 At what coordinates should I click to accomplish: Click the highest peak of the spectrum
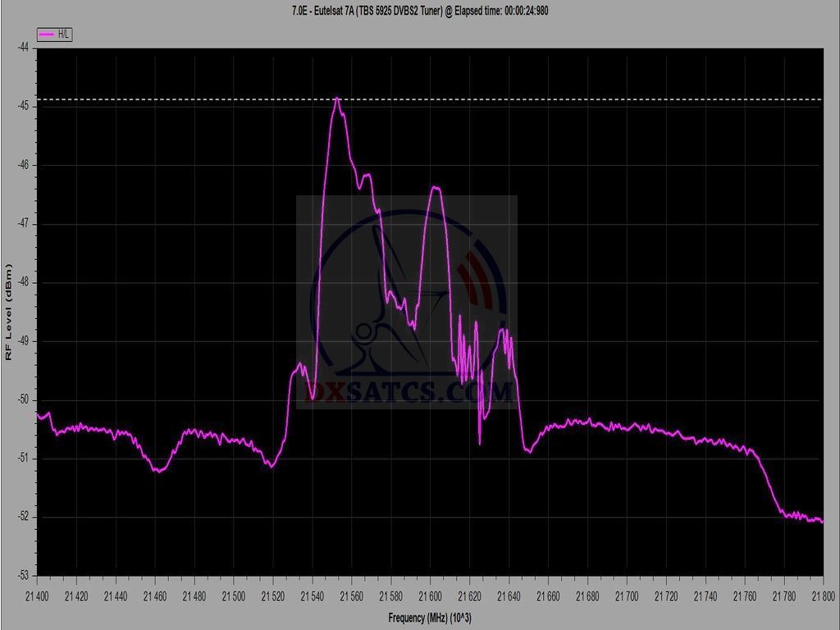tap(337, 99)
